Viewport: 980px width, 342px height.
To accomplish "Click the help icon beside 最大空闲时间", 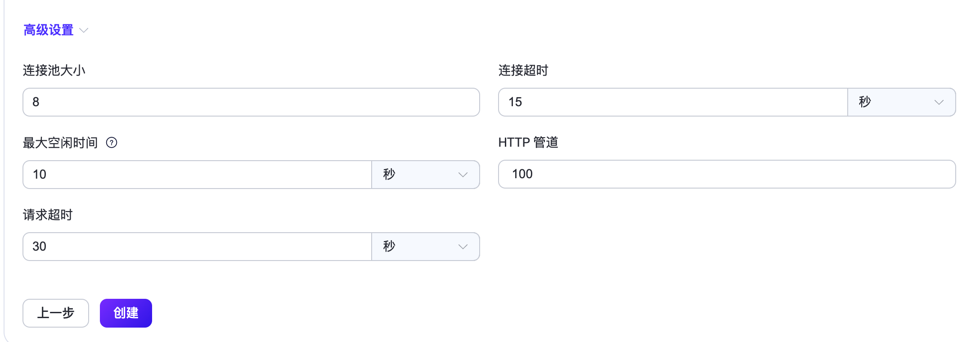I will click(x=112, y=143).
